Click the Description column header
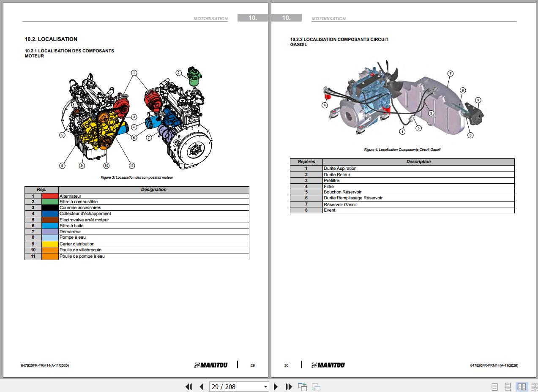Image resolution: width=538 pixels, height=392 pixels. (418, 162)
